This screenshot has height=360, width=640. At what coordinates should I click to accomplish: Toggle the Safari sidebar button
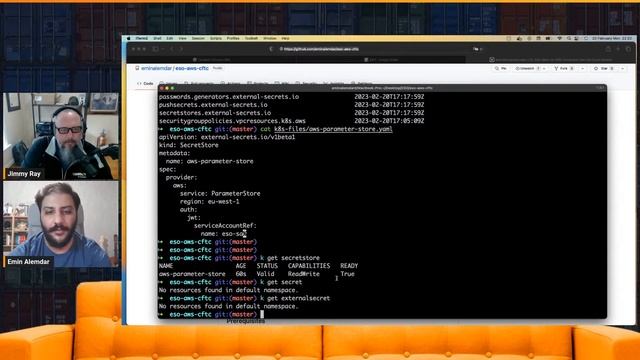point(156,49)
